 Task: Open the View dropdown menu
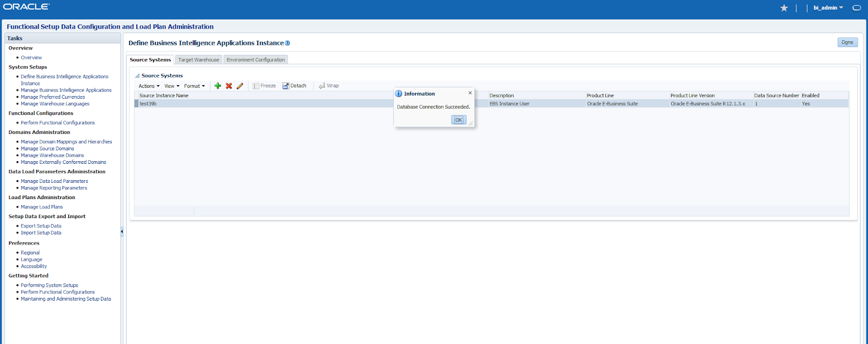click(171, 86)
